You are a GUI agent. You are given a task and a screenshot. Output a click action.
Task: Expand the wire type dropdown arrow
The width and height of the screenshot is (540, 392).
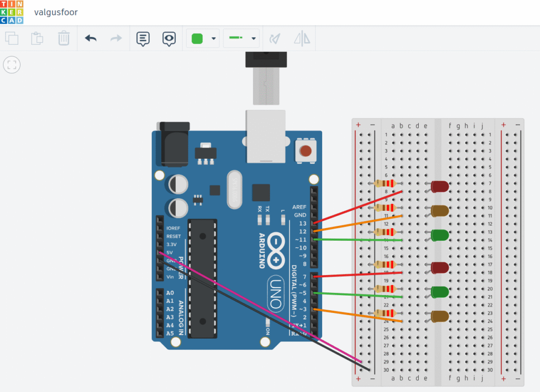point(254,38)
